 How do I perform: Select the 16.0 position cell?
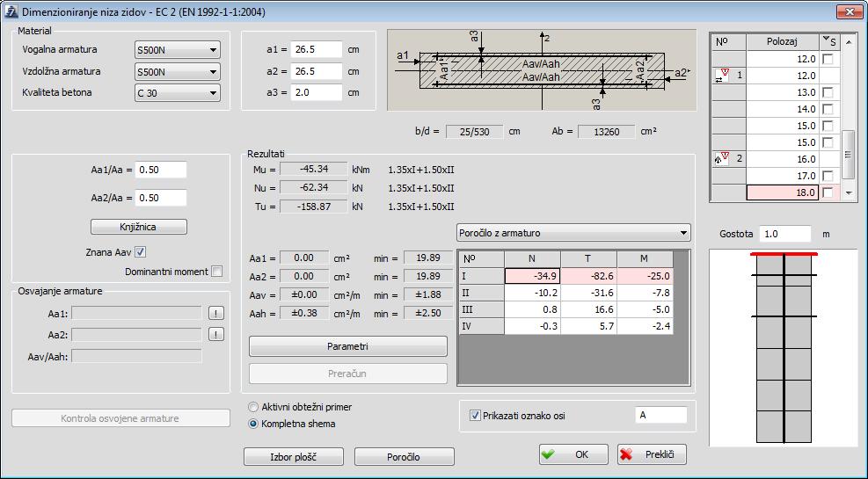pyautogui.click(x=783, y=159)
